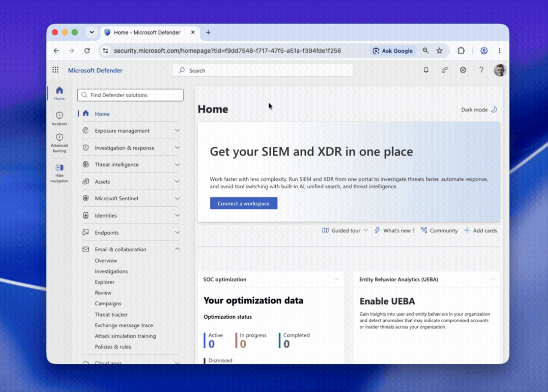Open the notifications bell icon

tap(426, 70)
